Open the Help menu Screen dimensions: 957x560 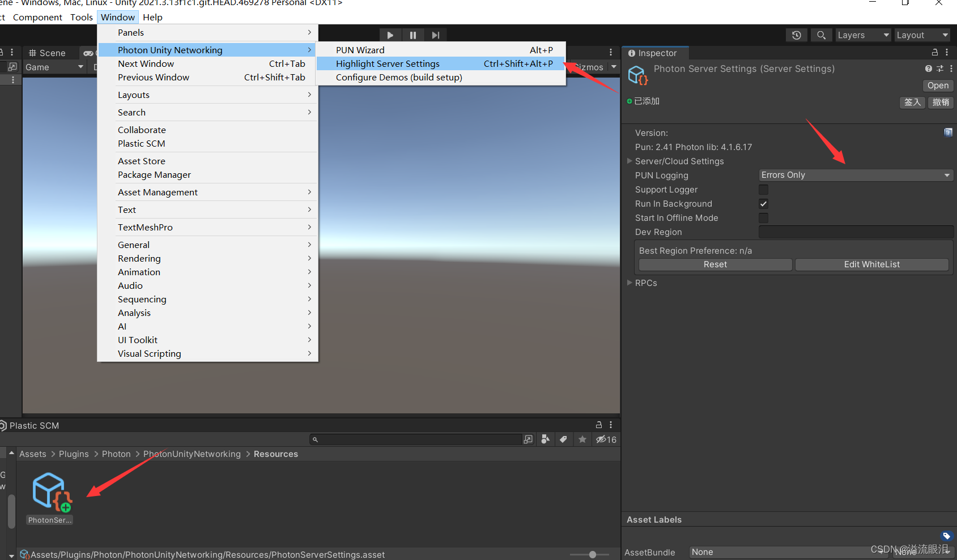pyautogui.click(x=152, y=17)
